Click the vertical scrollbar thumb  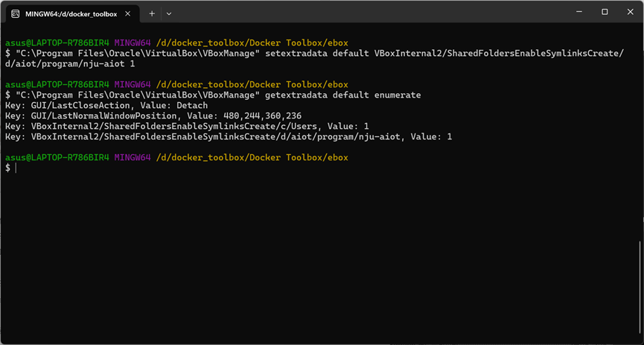(x=641, y=288)
